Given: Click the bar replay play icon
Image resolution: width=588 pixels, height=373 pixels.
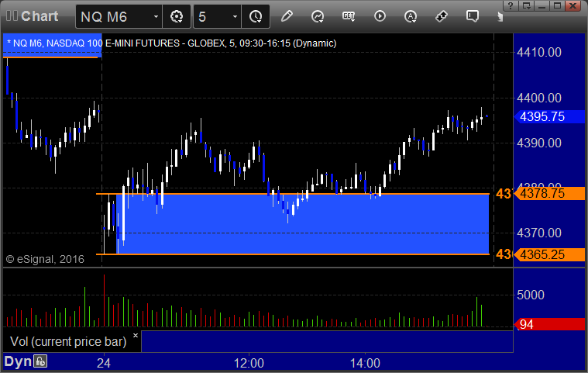Looking at the screenshot, I should click(380, 16).
